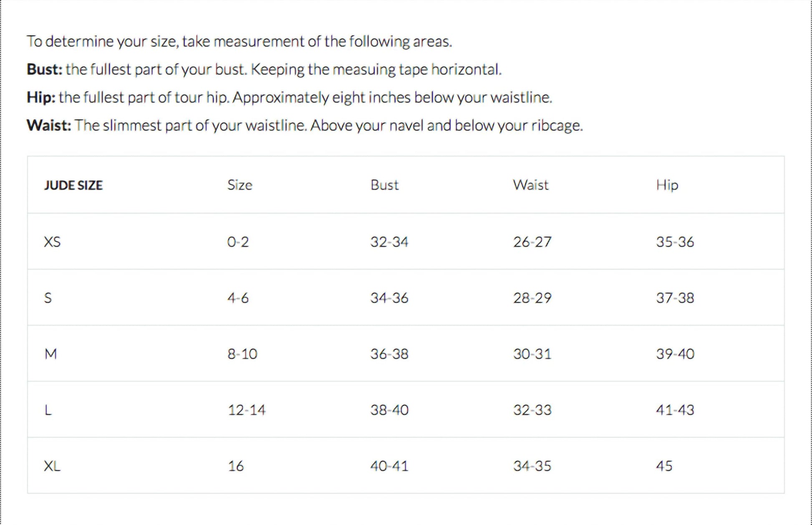Select the M size row label

50,354
